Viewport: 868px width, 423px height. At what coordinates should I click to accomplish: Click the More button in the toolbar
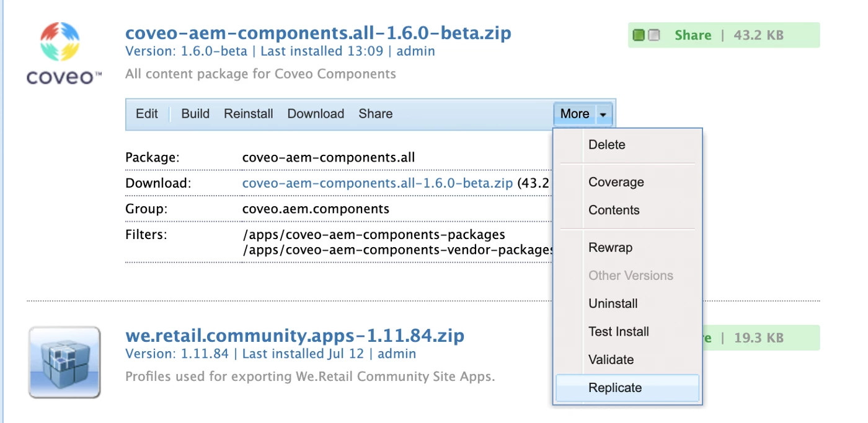pos(575,114)
